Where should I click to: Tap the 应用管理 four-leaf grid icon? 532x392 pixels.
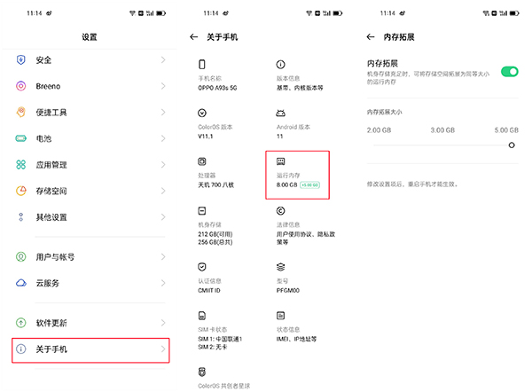pyautogui.click(x=20, y=165)
